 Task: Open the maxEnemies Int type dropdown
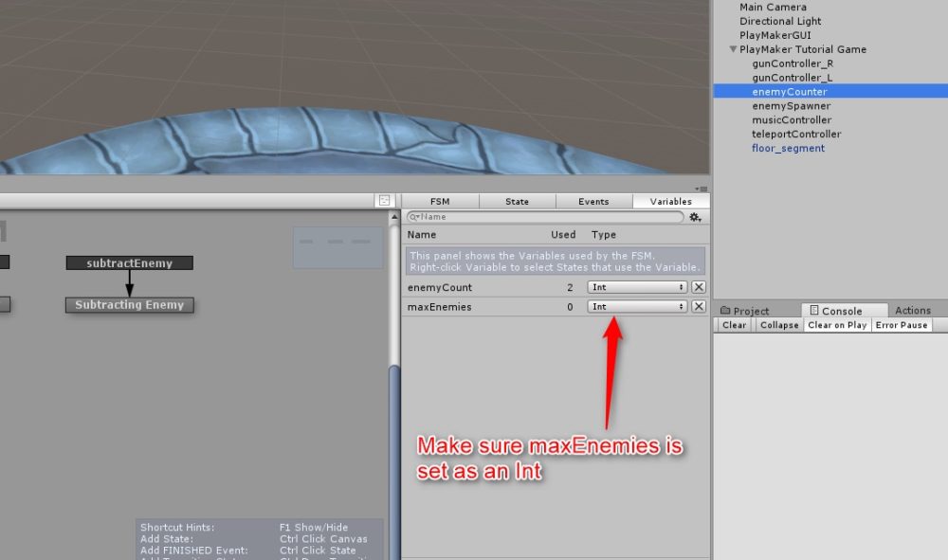[x=637, y=306]
